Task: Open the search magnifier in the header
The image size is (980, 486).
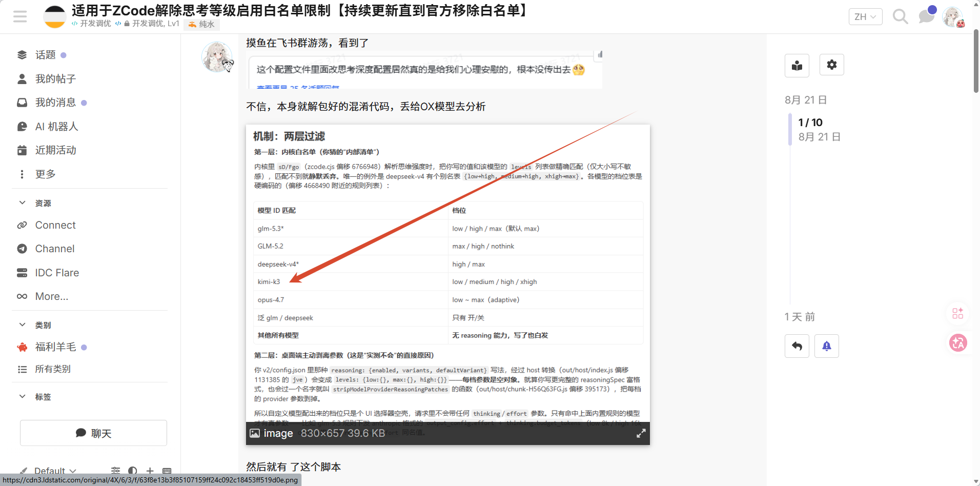Action: 900,17
